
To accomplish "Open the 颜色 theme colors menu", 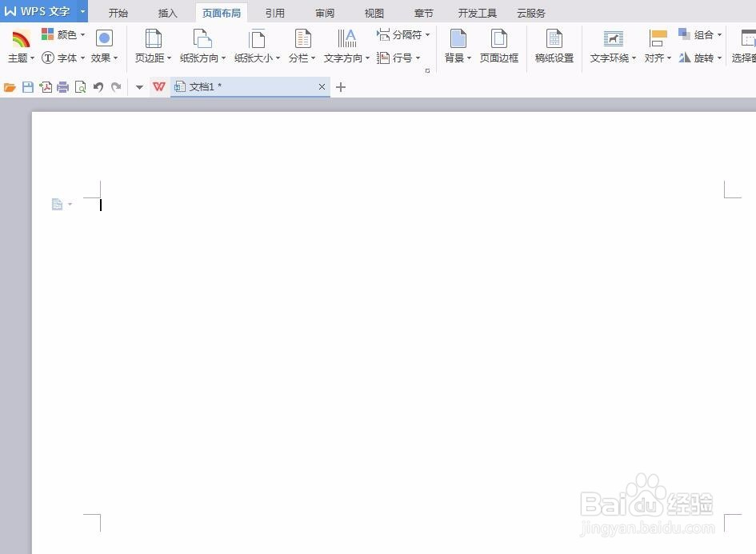I will pos(63,34).
